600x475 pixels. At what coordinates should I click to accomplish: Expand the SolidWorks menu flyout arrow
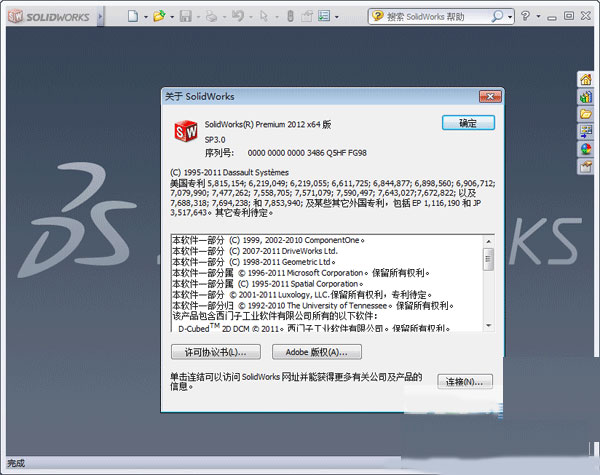pyautogui.click(x=100, y=17)
